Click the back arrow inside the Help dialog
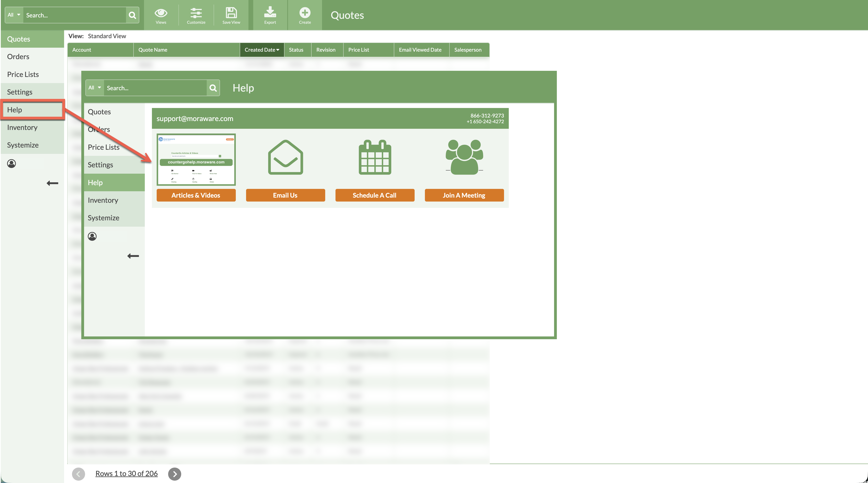 click(133, 256)
